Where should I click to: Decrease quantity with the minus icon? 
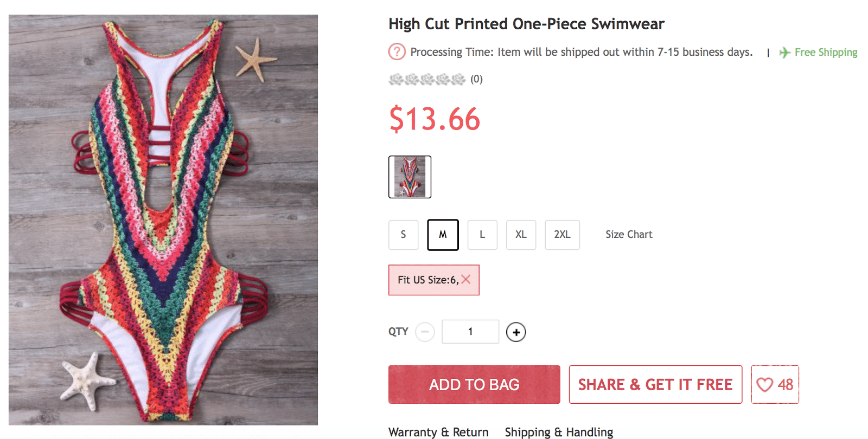[x=425, y=332]
